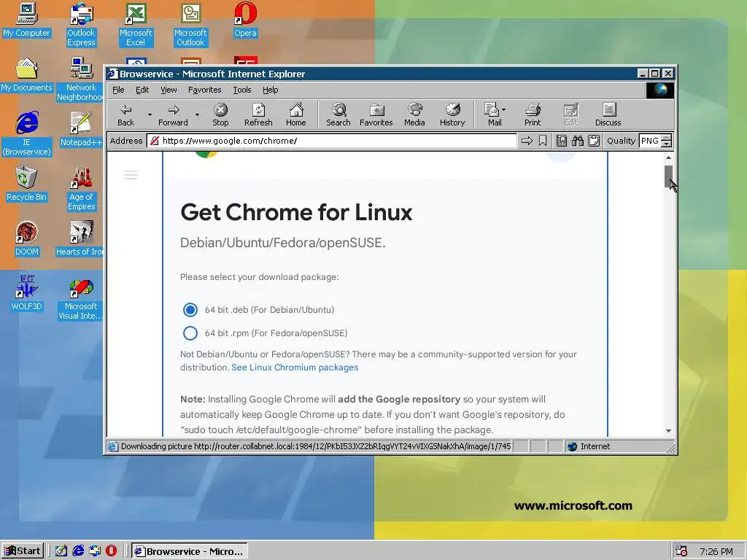Click the Forward arrow toolbar button

(174, 114)
